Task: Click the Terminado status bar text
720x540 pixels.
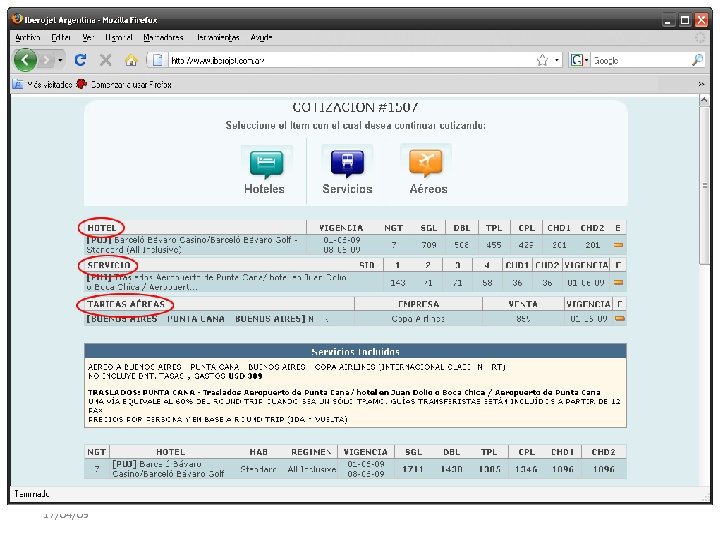Action: 32,494
